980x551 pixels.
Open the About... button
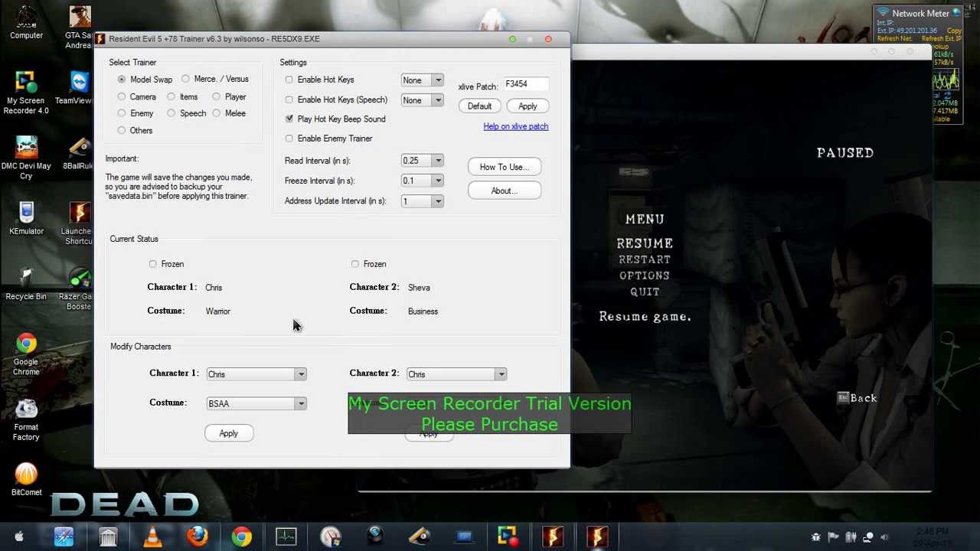[x=505, y=191]
